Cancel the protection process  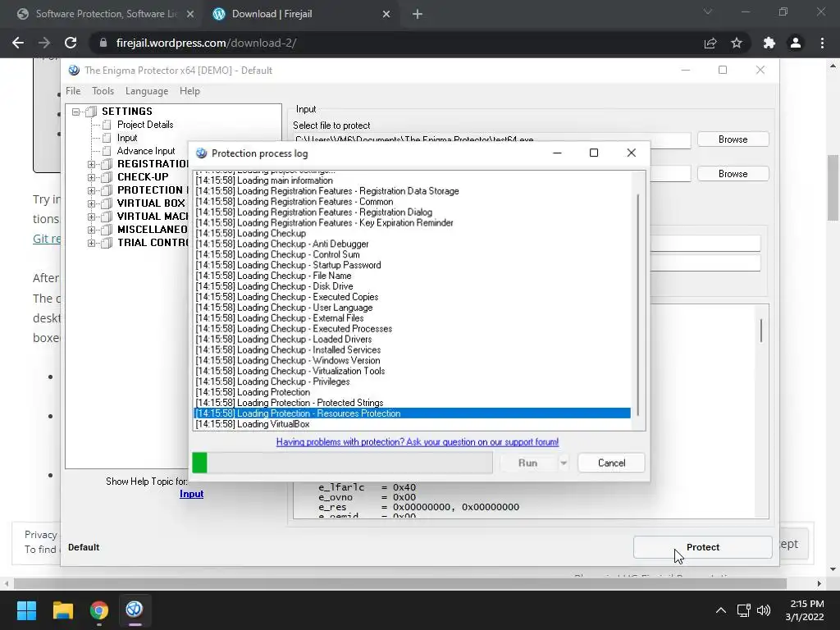[611, 463]
